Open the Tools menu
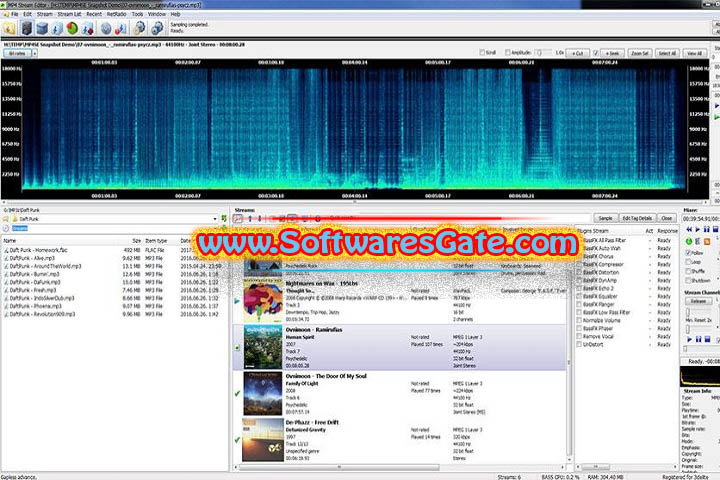The image size is (720, 480). (x=137, y=14)
